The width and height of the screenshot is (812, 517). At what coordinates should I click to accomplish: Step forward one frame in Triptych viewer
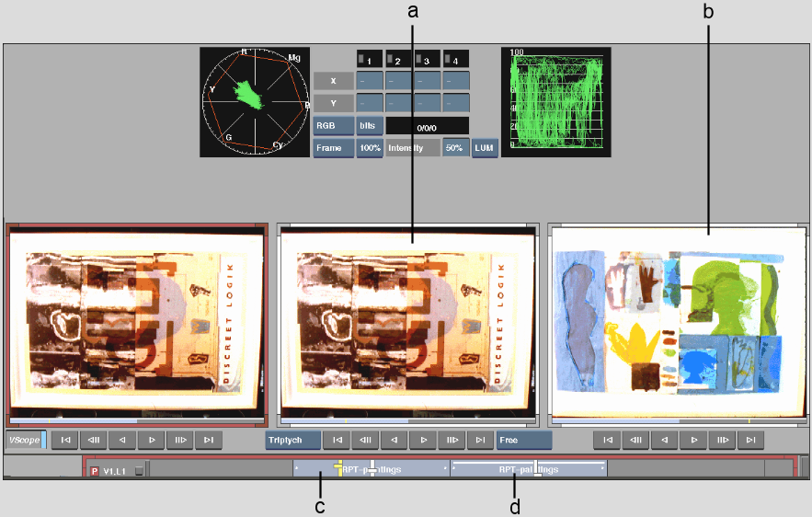(452, 440)
